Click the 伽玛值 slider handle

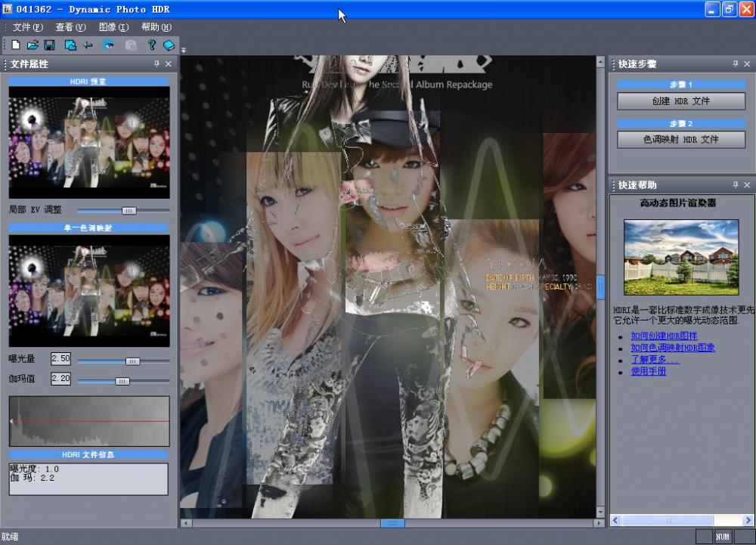122,381
